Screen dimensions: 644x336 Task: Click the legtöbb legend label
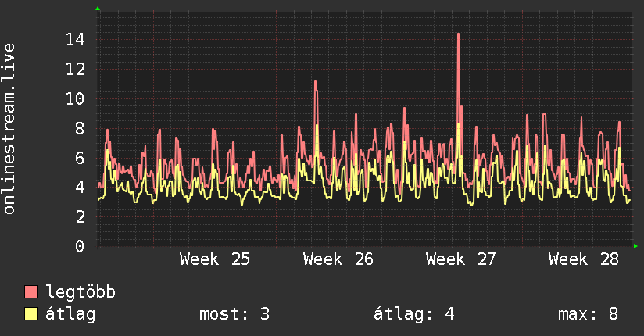coord(80,292)
